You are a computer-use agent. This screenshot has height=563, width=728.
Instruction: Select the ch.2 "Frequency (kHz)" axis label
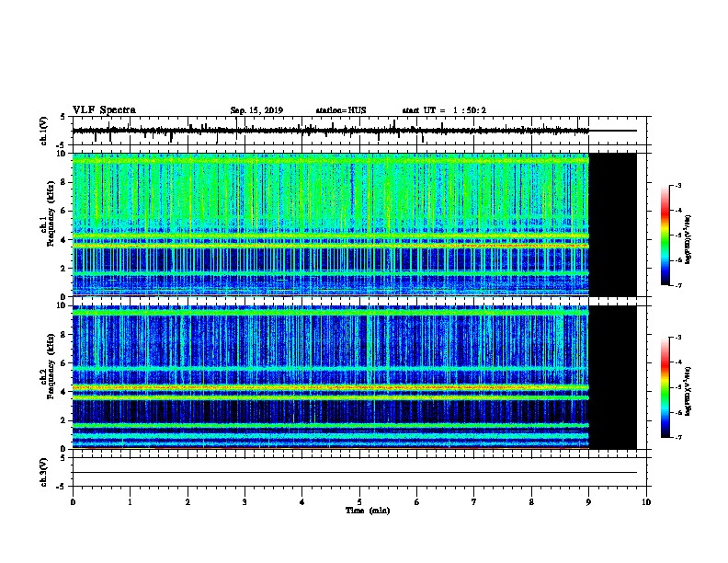51,366
